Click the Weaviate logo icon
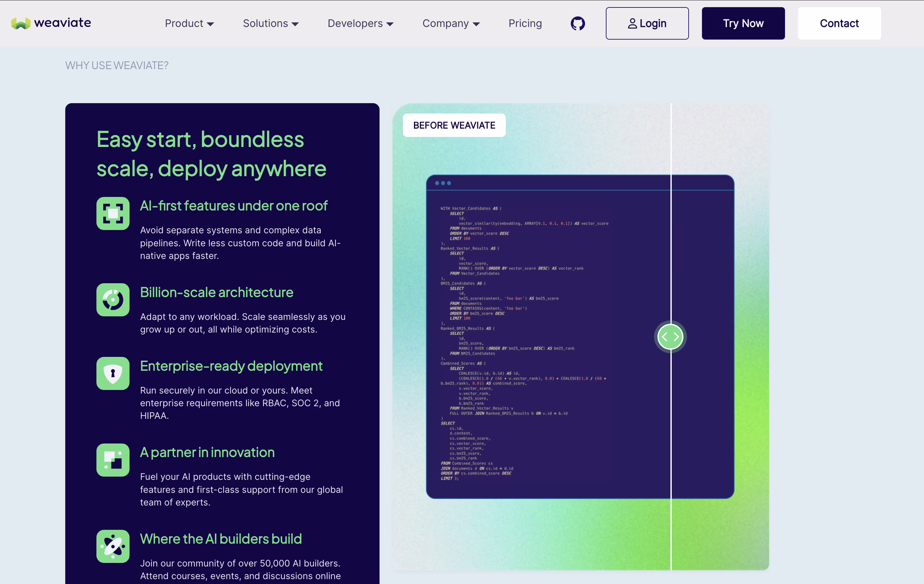 tap(21, 23)
